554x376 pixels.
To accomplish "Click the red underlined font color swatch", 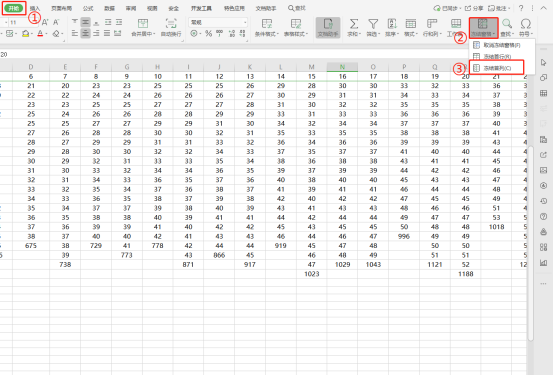I will coord(40,34).
